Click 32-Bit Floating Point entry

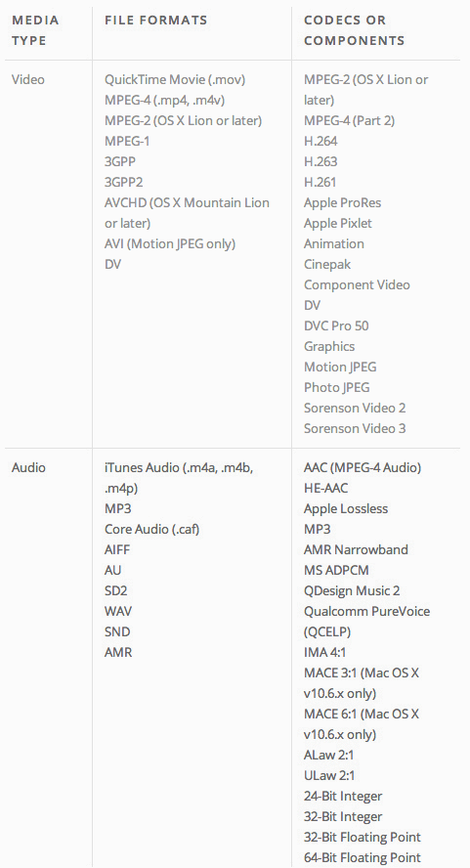pos(363,837)
